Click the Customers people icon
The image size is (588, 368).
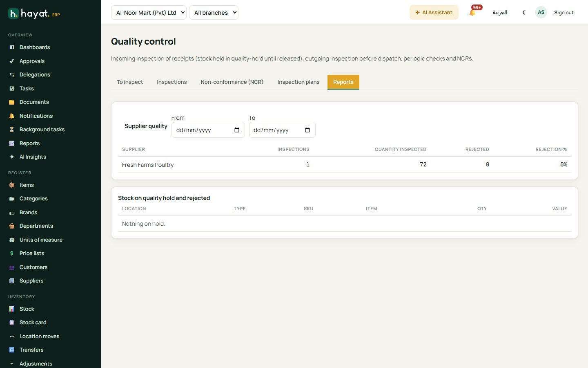tap(12, 267)
